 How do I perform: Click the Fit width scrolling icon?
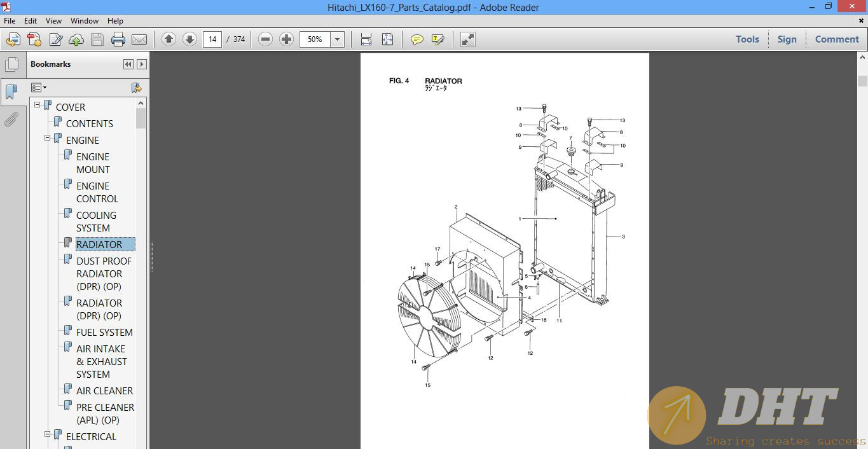coord(366,39)
